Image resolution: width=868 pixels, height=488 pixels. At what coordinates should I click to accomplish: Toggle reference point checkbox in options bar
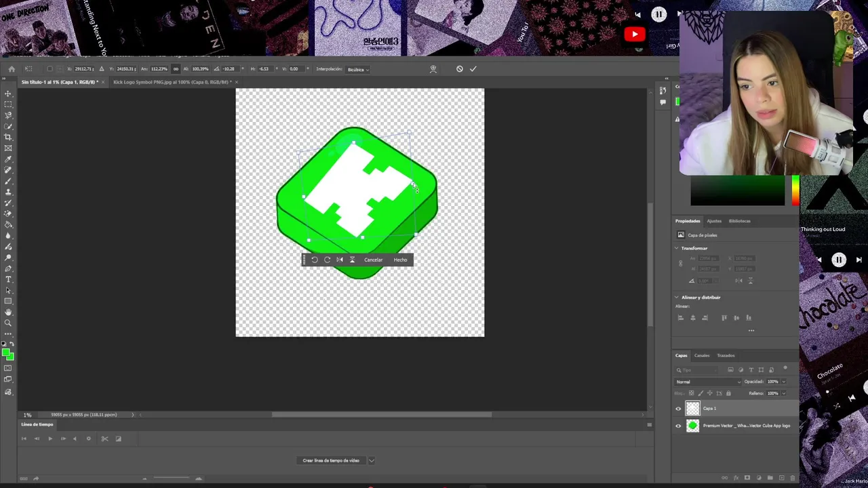point(50,68)
